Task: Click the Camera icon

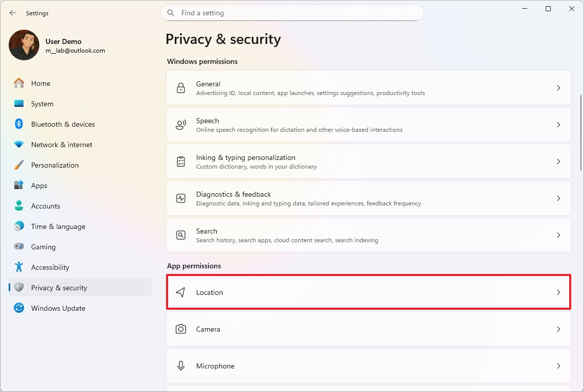Action: click(180, 329)
